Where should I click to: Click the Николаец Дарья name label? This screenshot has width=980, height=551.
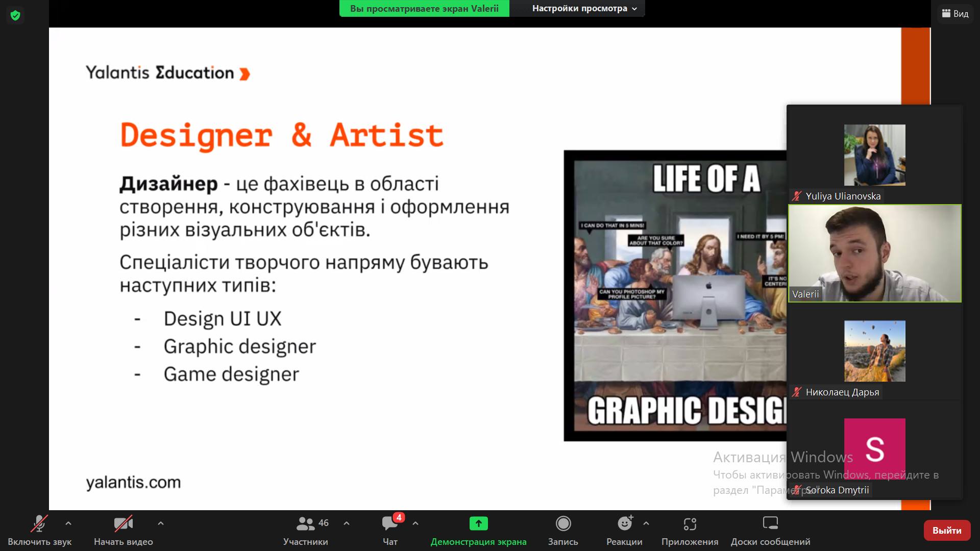click(843, 392)
